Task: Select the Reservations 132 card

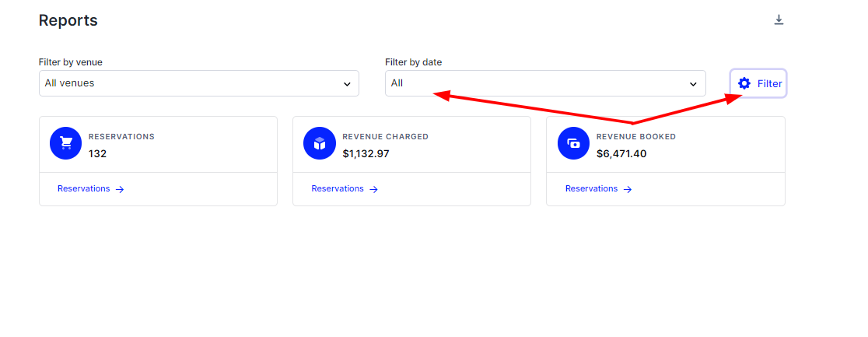Action: point(159,161)
